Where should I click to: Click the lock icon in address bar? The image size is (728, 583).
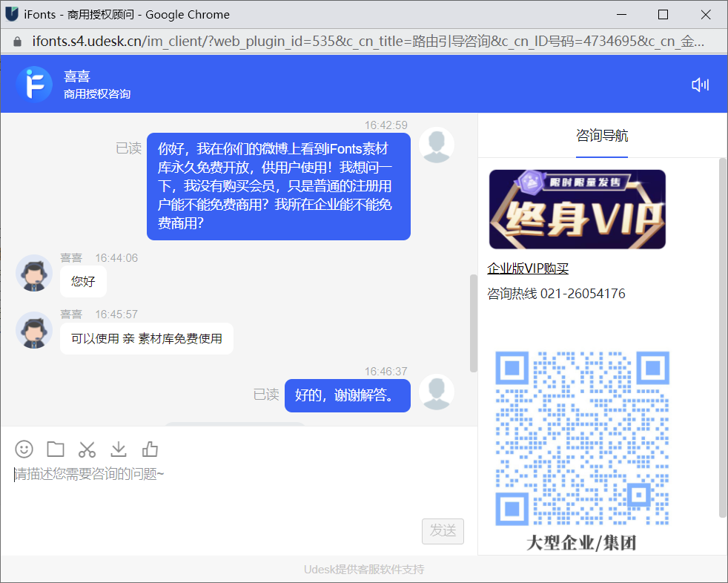click(17, 42)
